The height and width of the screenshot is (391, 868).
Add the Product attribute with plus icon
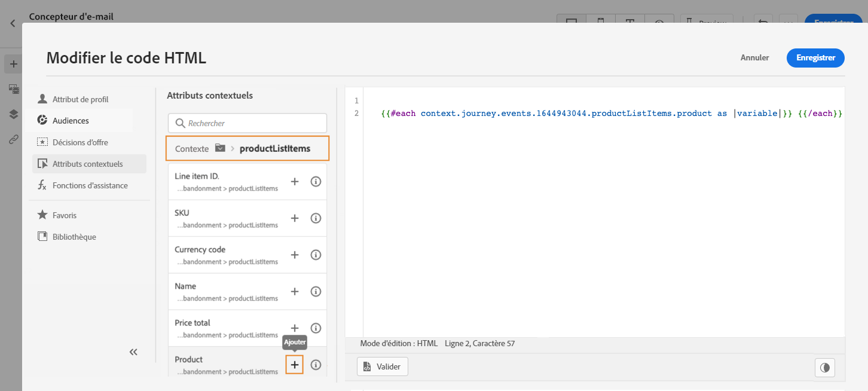click(x=294, y=365)
